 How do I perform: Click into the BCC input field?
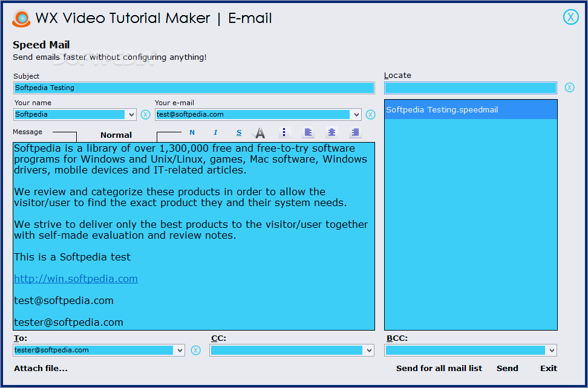click(465, 351)
